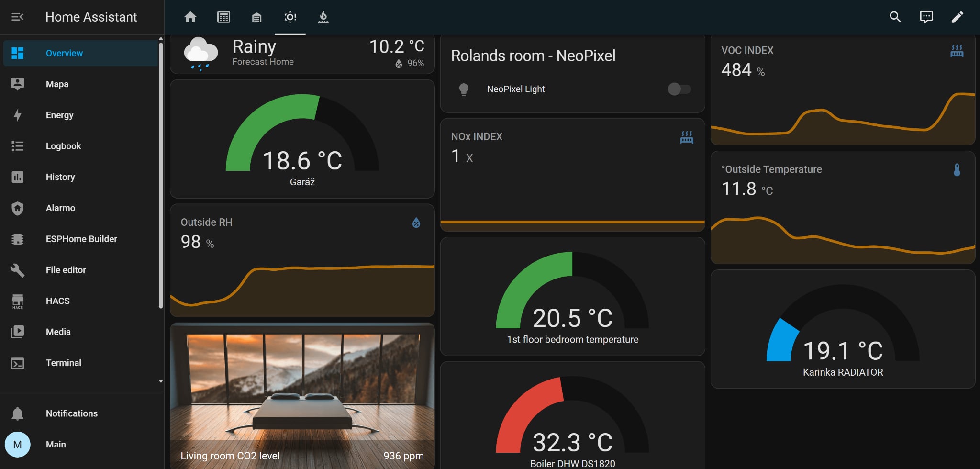Viewport: 980px width, 469px height.
Task: Click the VOC INDEX radiator icon
Action: 957,51
